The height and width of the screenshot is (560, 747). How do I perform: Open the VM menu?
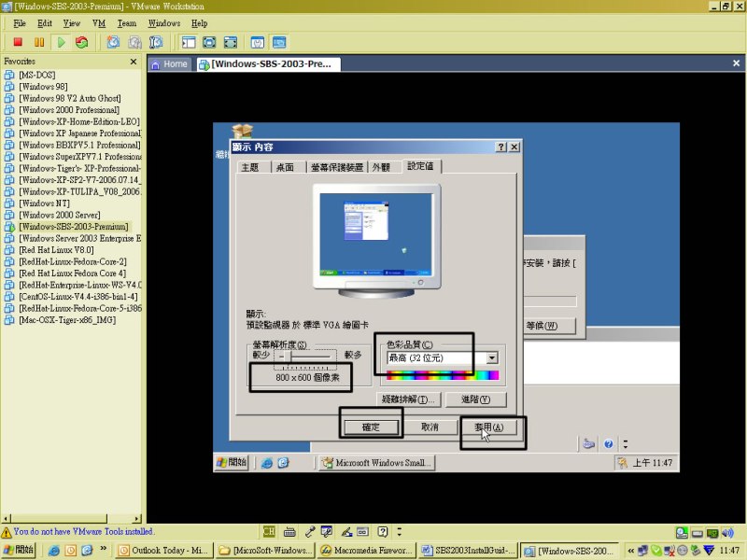[99, 23]
